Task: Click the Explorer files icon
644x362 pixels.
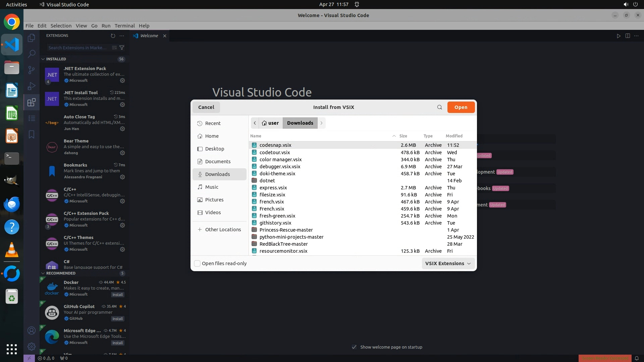Action: (31, 38)
